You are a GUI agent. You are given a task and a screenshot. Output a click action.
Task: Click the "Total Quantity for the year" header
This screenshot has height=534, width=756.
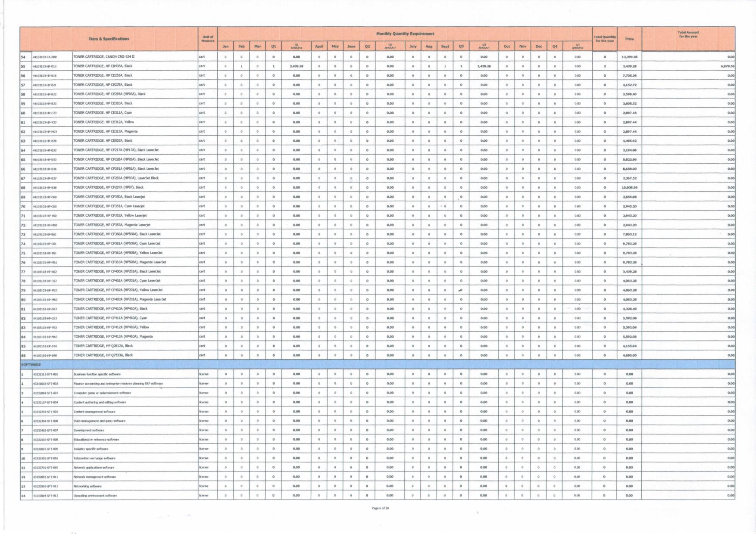(x=604, y=39)
